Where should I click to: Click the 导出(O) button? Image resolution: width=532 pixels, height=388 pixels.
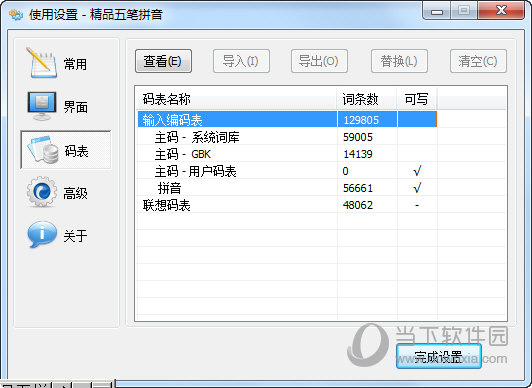click(319, 61)
